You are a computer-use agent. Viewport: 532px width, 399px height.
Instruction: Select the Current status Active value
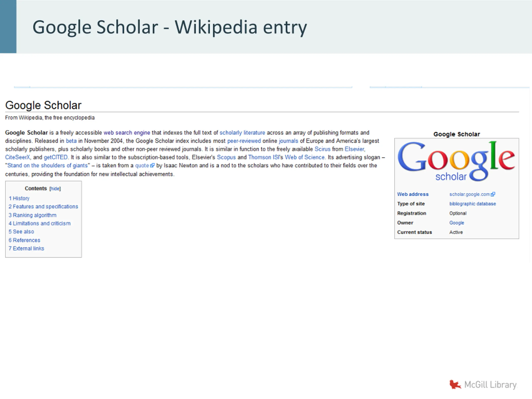pyautogui.click(x=456, y=232)
